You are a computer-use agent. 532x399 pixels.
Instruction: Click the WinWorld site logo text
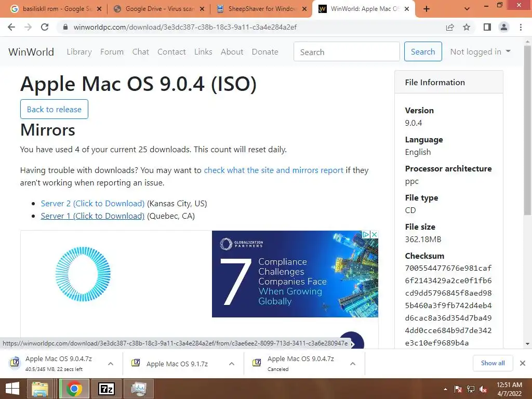tap(31, 52)
